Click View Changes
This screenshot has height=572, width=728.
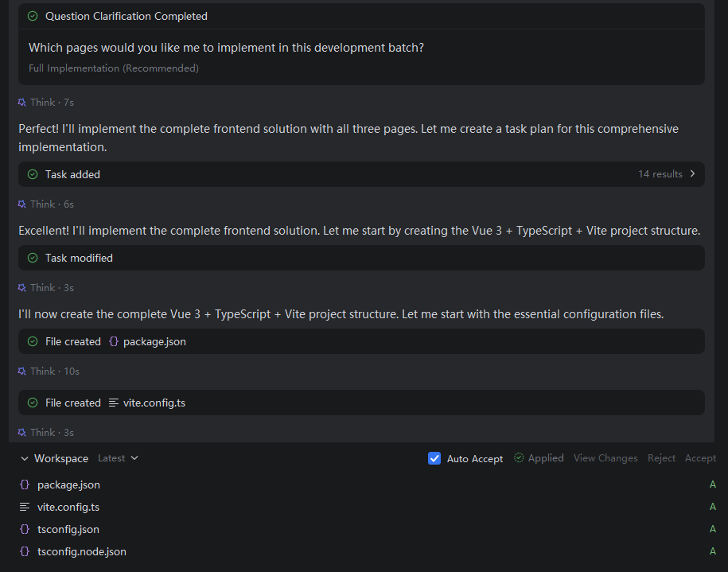[605, 458]
